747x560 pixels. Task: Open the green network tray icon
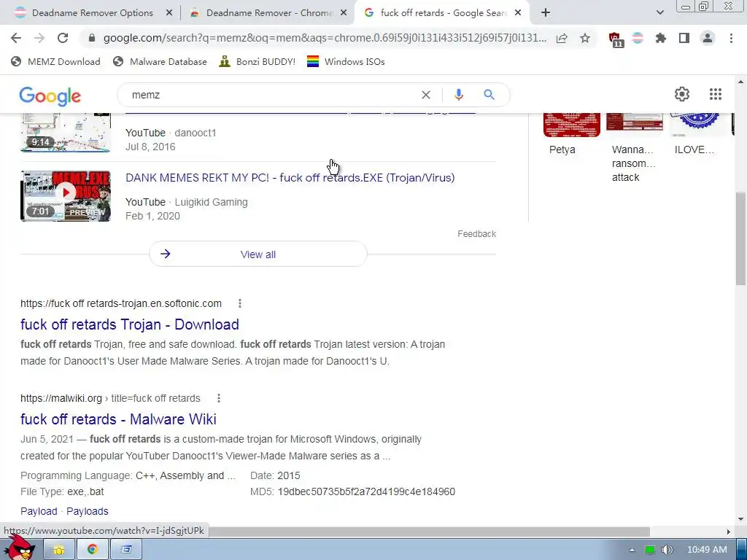pos(650,550)
